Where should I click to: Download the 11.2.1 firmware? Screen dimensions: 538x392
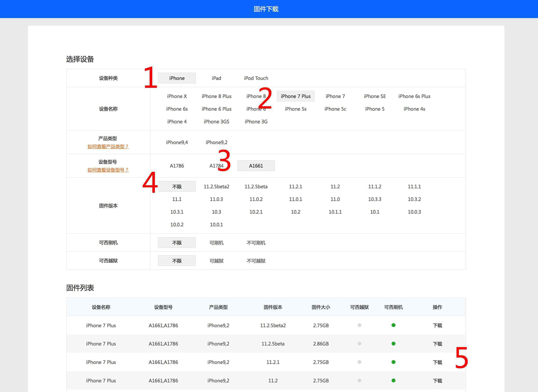[437, 362]
